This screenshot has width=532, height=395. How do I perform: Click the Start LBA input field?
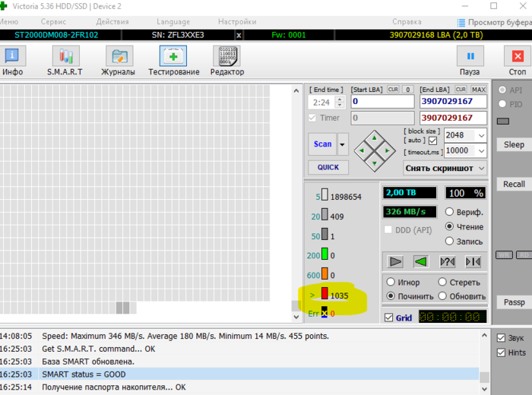tap(382, 101)
